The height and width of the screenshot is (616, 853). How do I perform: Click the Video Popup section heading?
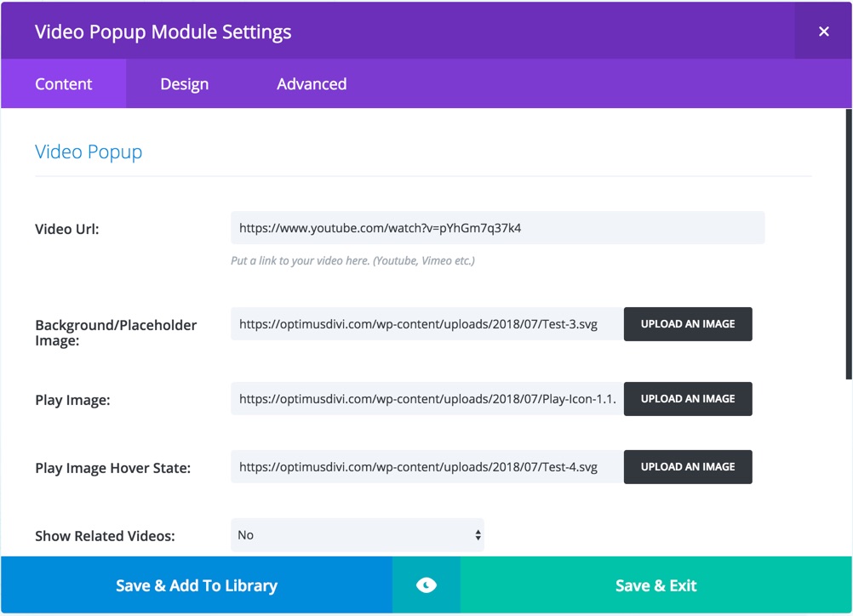[89, 151]
